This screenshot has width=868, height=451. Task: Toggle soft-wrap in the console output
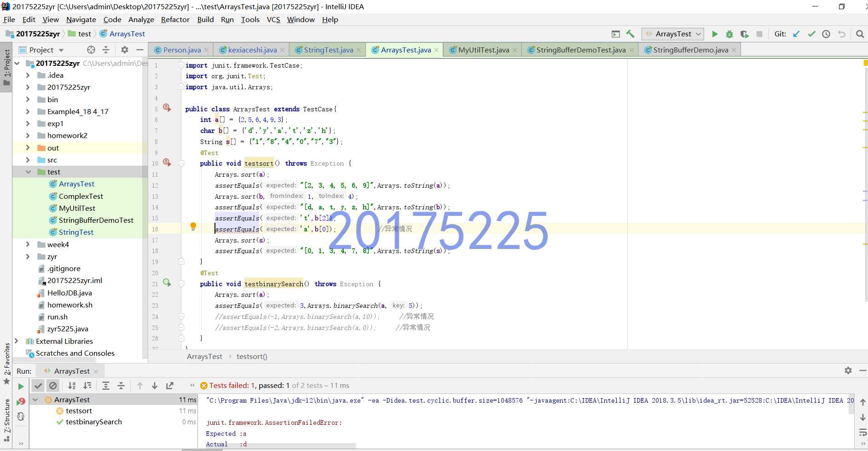(x=863, y=432)
